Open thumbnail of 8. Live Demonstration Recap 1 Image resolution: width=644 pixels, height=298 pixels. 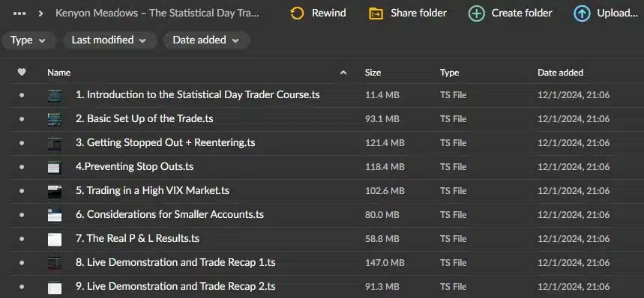54,263
